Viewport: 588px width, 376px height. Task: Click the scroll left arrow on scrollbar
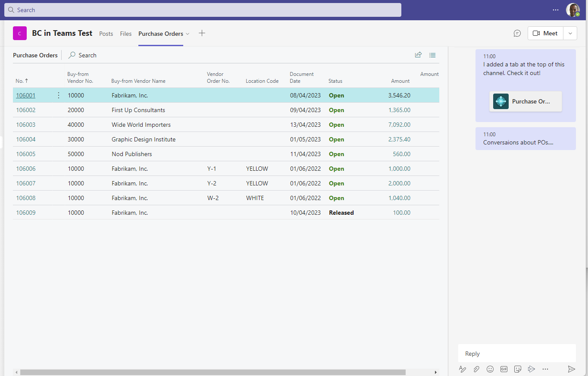[x=16, y=372]
